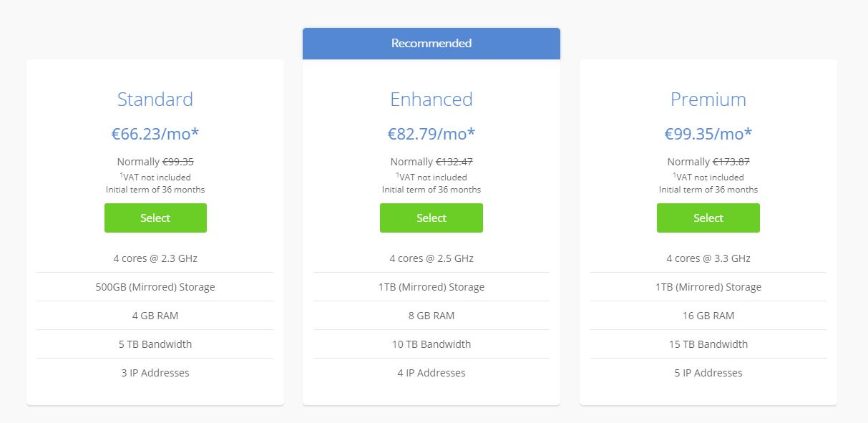The image size is (868, 423).
Task: Click the 10 TB Bandwidth row
Action: coord(431,344)
